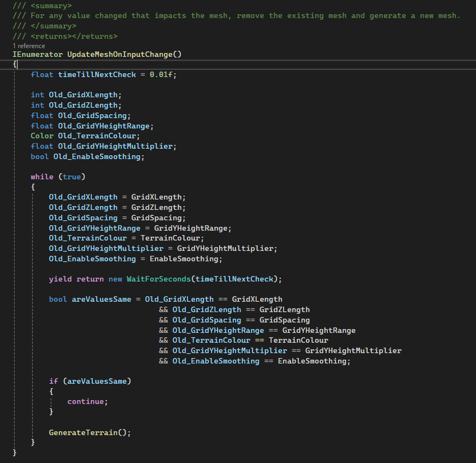
Task: Select the WaitForSeconds class name
Action: coord(158,279)
